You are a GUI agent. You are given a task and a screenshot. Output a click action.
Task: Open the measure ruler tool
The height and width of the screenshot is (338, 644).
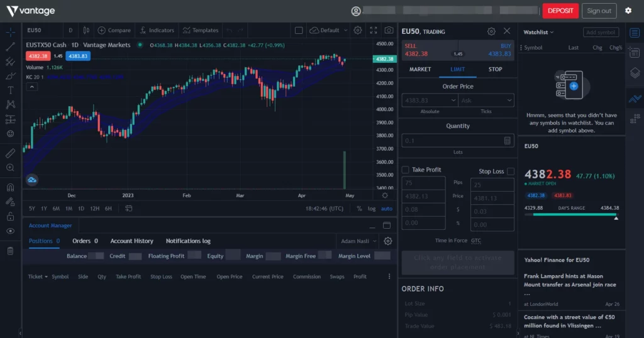pyautogui.click(x=10, y=153)
